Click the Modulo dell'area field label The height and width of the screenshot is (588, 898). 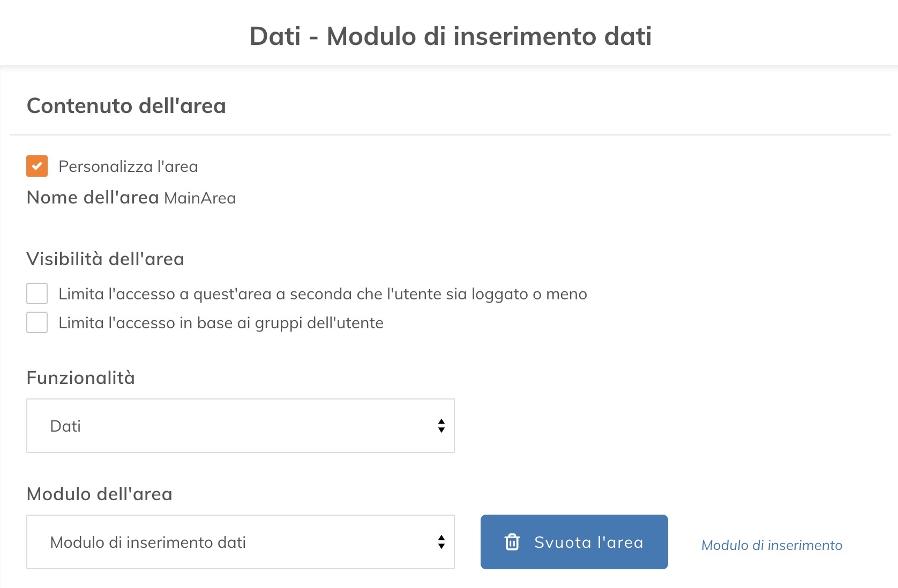100,494
